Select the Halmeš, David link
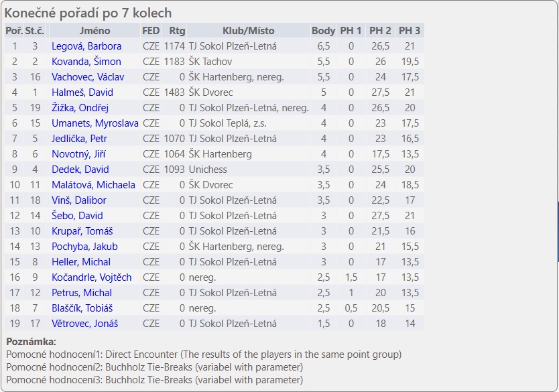 click(82, 92)
